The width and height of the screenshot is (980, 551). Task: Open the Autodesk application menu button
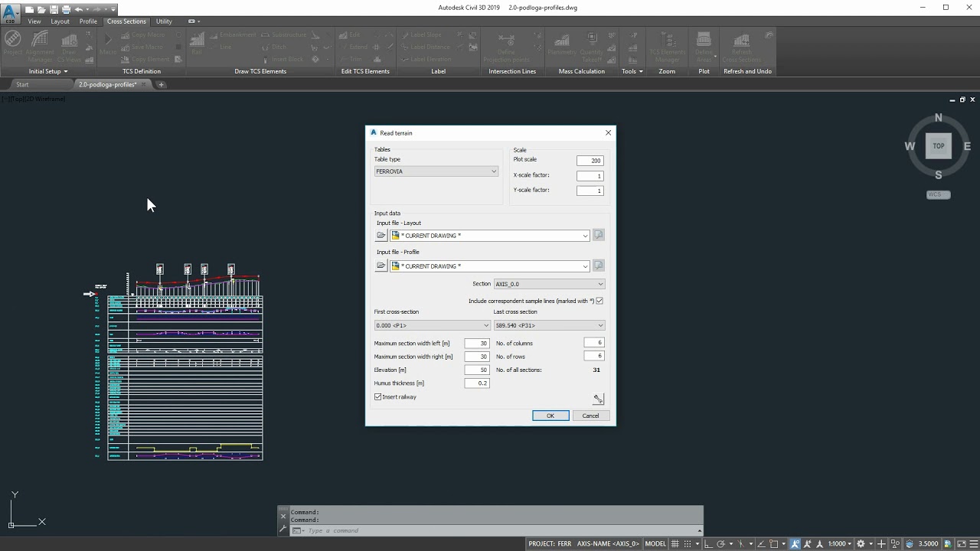pos(10,13)
